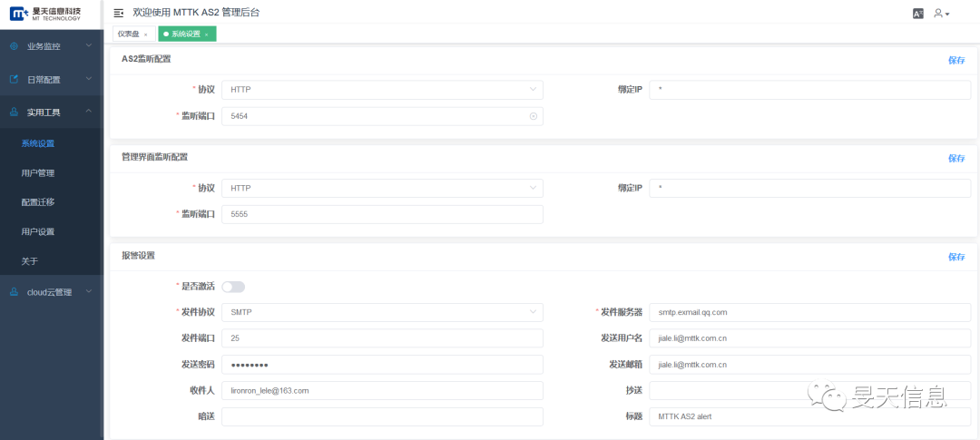980x440 pixels.
Task: Open AS2监听配置 协议 dropdown
Action: pos(383,90)
